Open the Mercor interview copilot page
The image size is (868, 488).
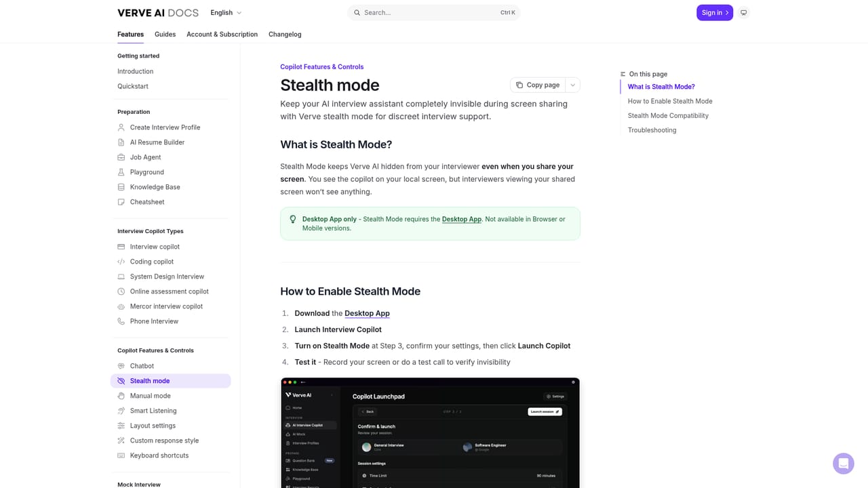pyautogui.click(x=171, y=306)
